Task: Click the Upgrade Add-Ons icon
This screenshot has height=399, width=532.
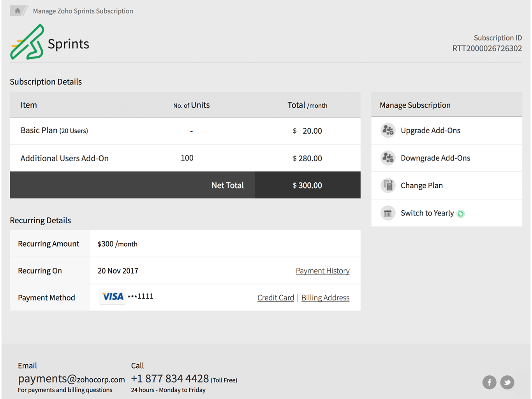Action: (388, 130)
